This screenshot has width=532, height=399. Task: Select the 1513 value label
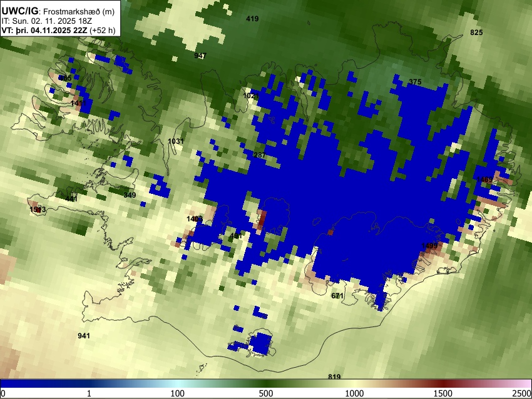(38, 210)
